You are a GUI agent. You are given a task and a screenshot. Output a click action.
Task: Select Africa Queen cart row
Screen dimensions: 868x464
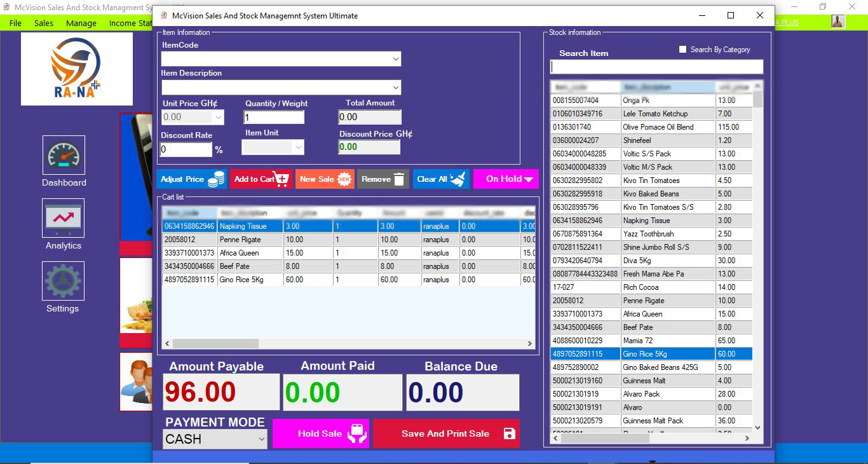348,253
